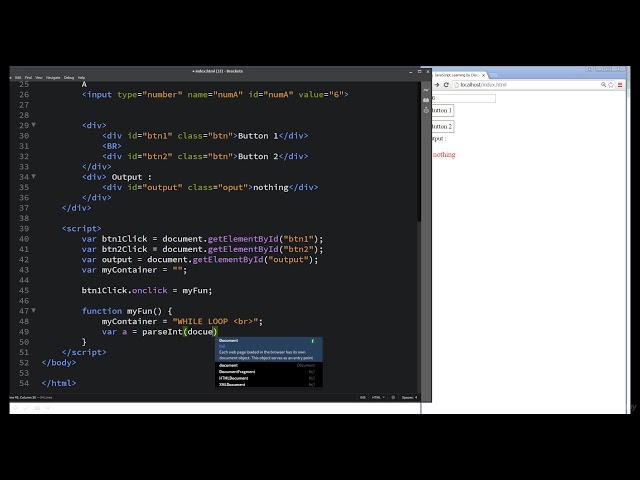Click Button 1 on the web page
The height and width of the screenshot is (480, 640).
pos(442,111)
